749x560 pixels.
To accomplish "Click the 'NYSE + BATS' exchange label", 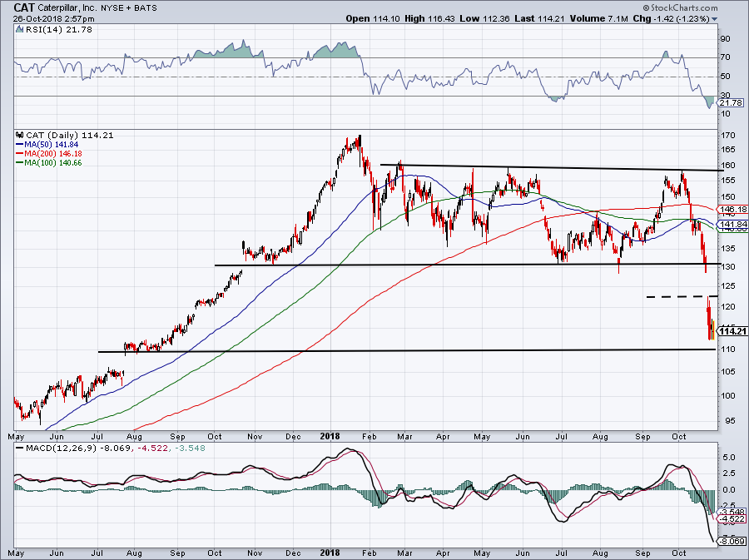I will [x=128, y=8].
